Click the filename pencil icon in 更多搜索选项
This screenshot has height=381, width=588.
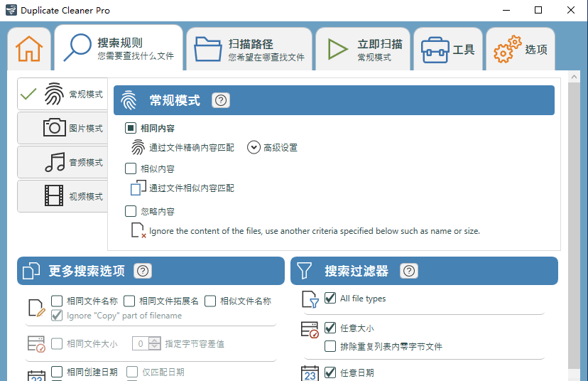coord(37,308)
